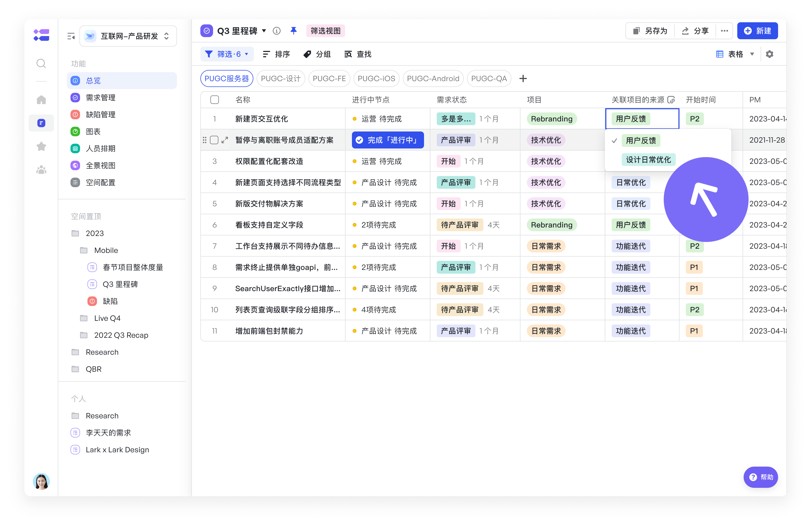Click the 查找 find button

pos(358,54)
